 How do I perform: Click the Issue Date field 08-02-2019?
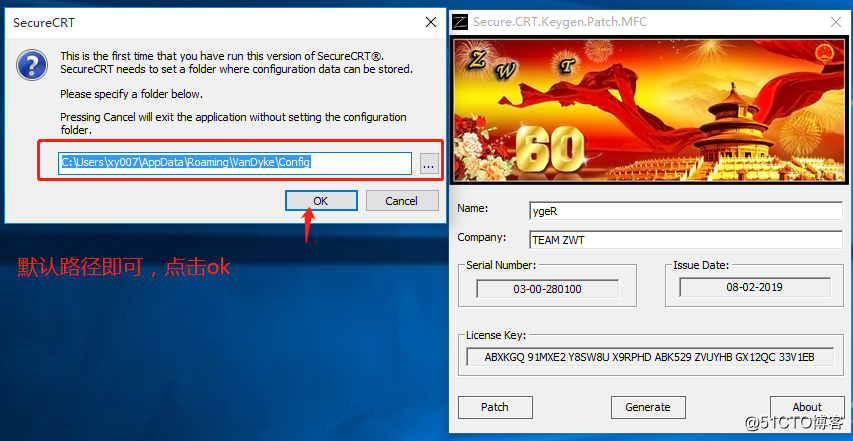click(755, 287)
